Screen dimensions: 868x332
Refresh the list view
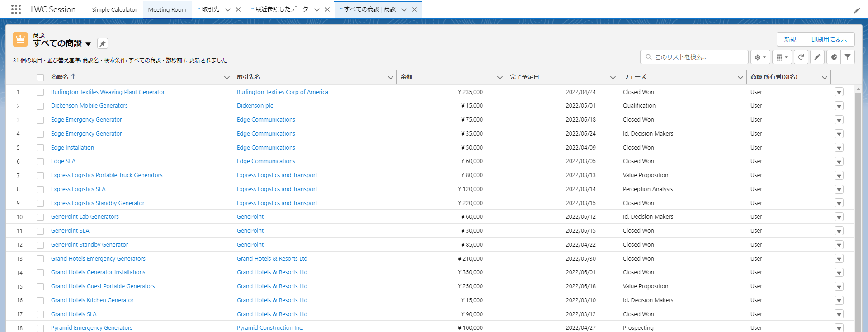click(801, 57)
